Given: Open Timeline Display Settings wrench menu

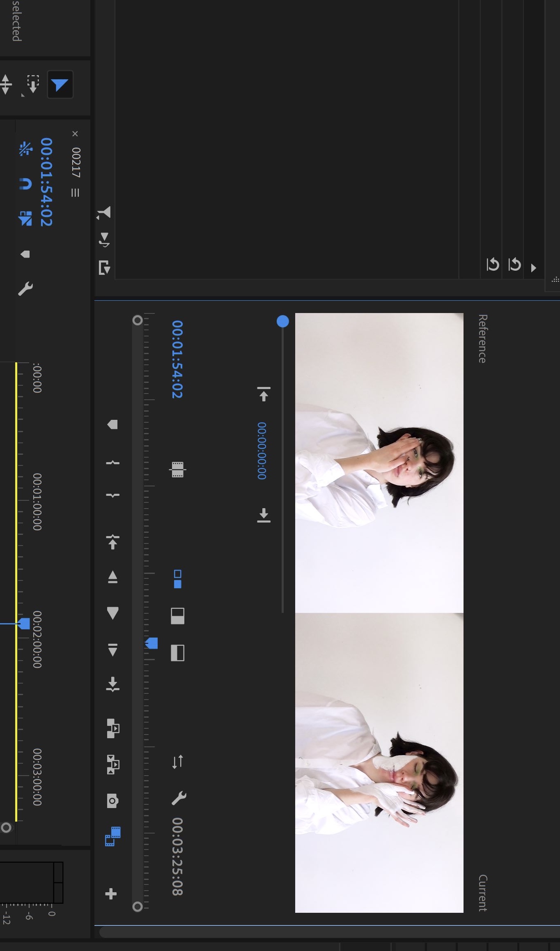Looking at the screenshot, I should pos(25,289).
